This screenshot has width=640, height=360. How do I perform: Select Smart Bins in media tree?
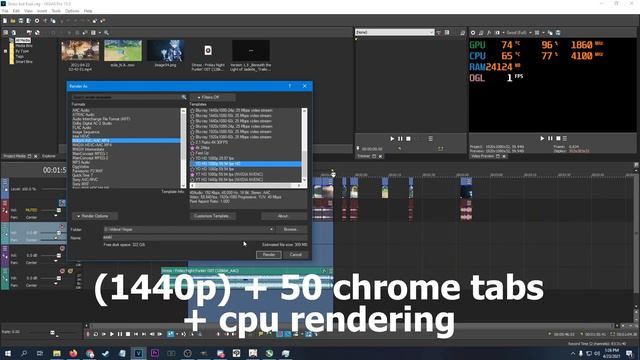[24, 62]
